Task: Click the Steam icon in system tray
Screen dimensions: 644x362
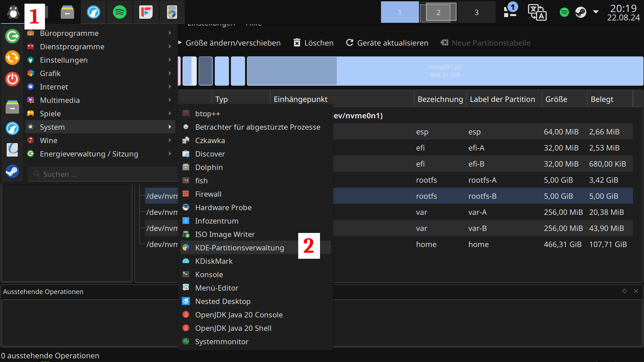Action: (x=581, y=12)
